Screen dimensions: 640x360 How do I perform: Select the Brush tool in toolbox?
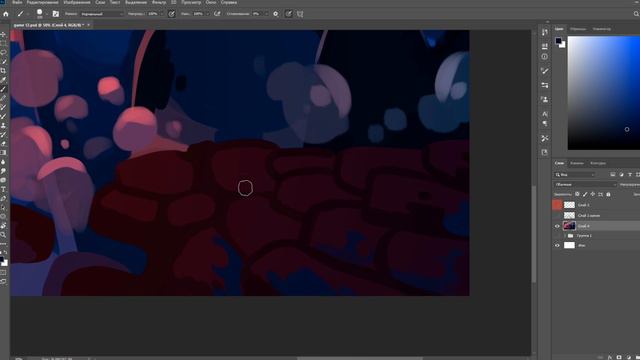pos(3,89)
